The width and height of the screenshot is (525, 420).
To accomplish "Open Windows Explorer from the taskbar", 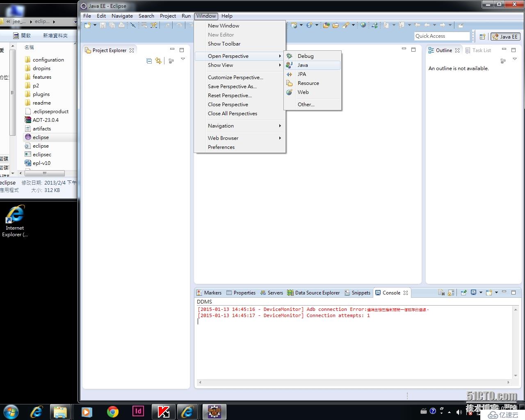I will [61, 411].
